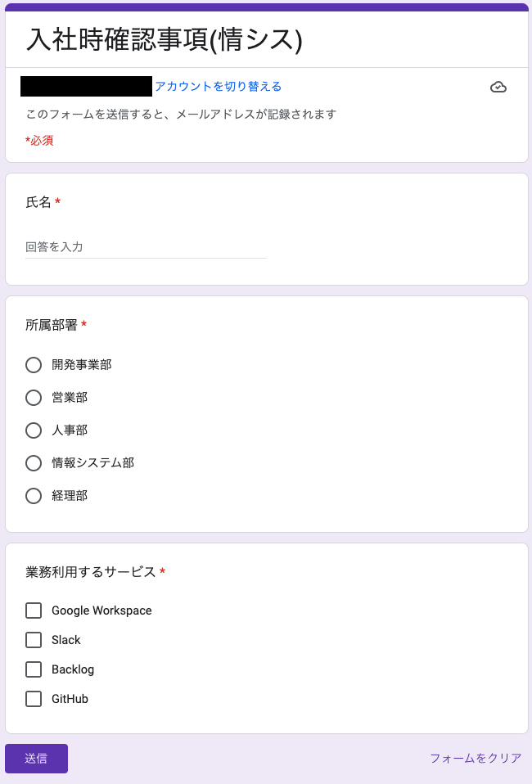The image size is (532, 784).
Task: Check the GitHub service checkbox
Action: [x=34, y=699]
